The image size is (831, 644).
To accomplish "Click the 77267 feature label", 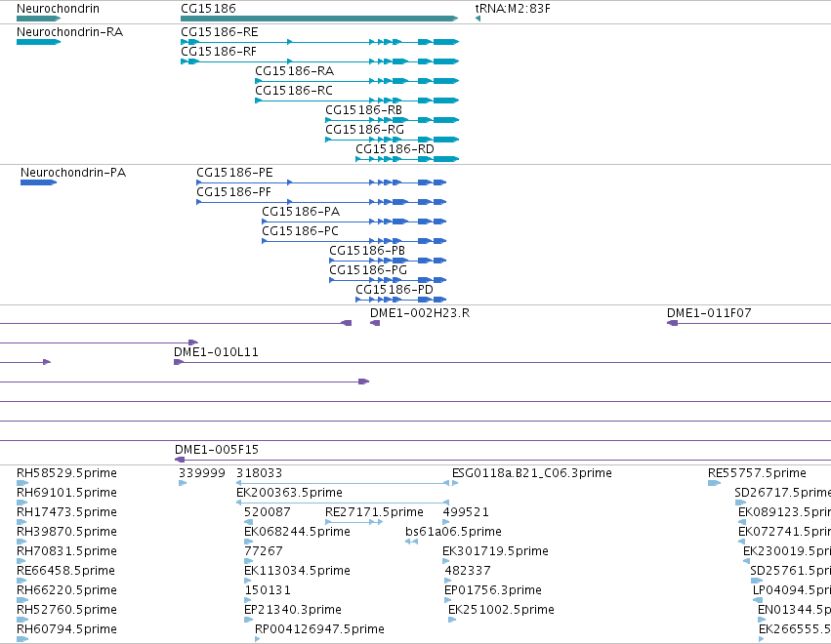I will click(x=264, y=551).
